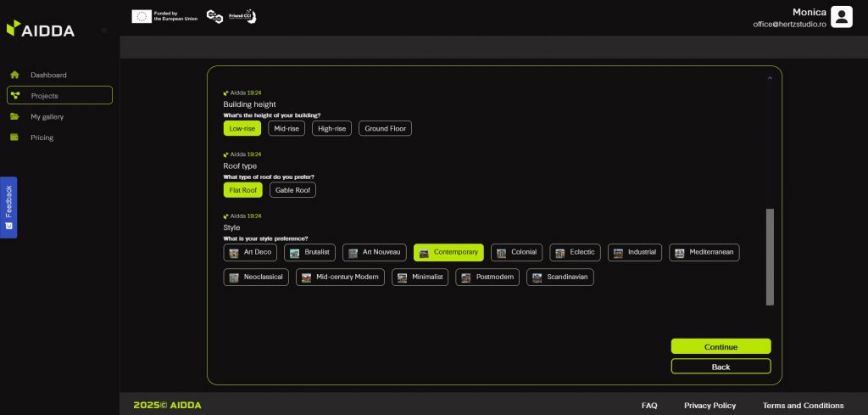Collapse the sidebar with the double chevron
The image size is (868, 415).
pyautogui.click(x=104, y=31)
